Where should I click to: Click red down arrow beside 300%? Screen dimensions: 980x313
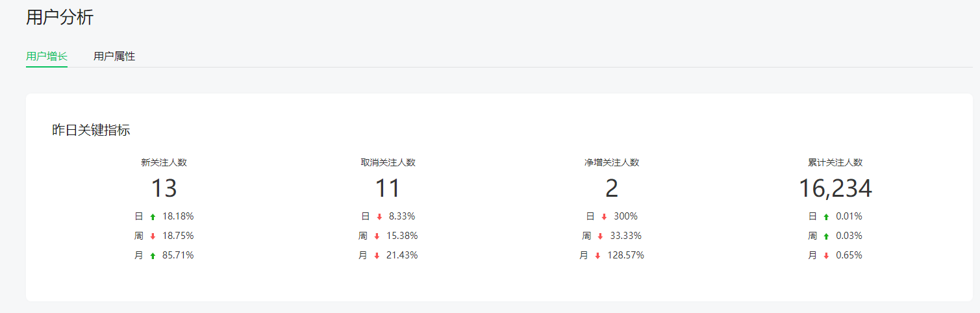604,217
